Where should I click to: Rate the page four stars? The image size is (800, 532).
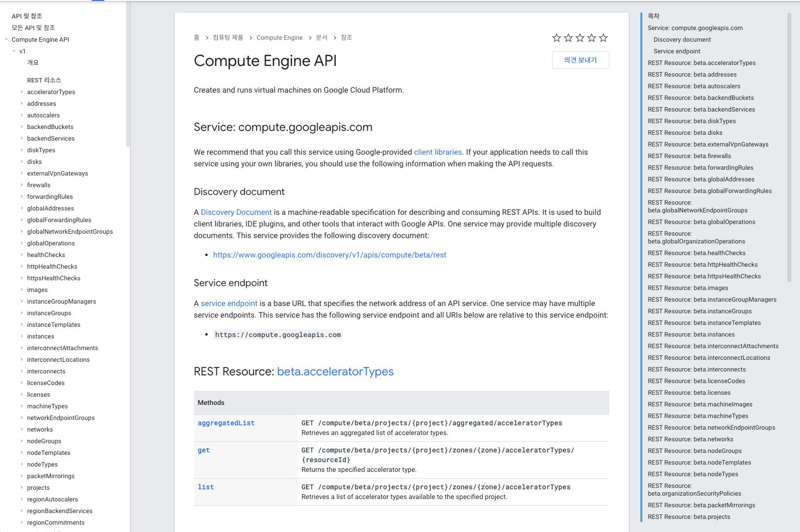coord(591,38)
